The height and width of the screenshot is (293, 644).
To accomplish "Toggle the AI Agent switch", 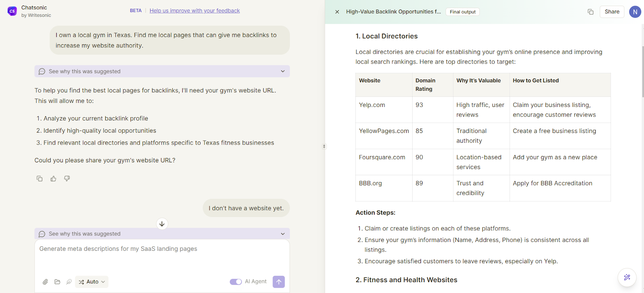I will pos(236,282).
